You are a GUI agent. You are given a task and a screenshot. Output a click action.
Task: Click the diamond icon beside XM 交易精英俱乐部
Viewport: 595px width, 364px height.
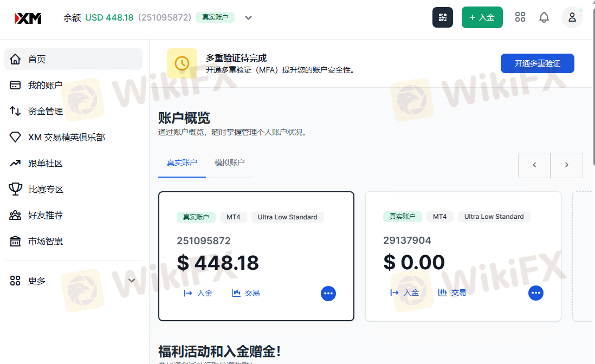(15, 137)
